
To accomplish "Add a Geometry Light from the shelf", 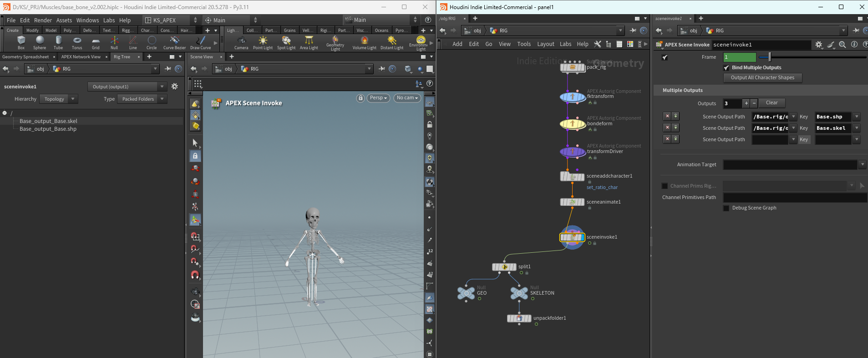I will (x=335, y=43).
